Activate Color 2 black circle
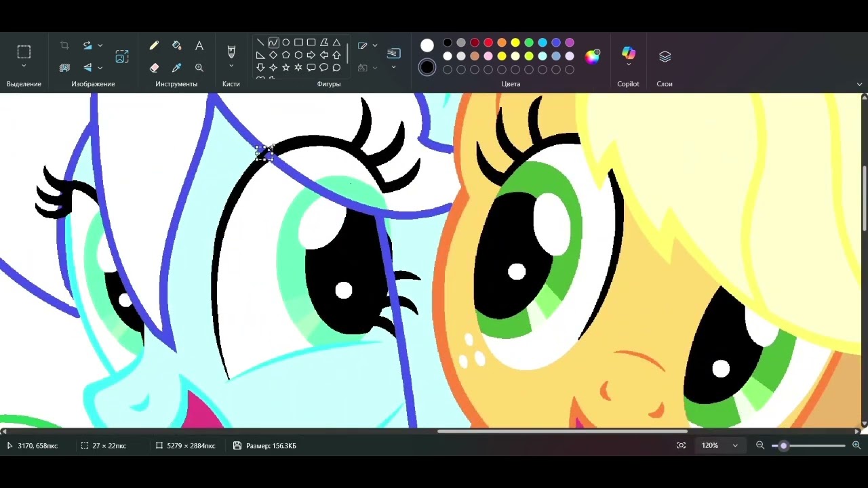The width and height of the screenshot is (868, 488). [427, 67]
